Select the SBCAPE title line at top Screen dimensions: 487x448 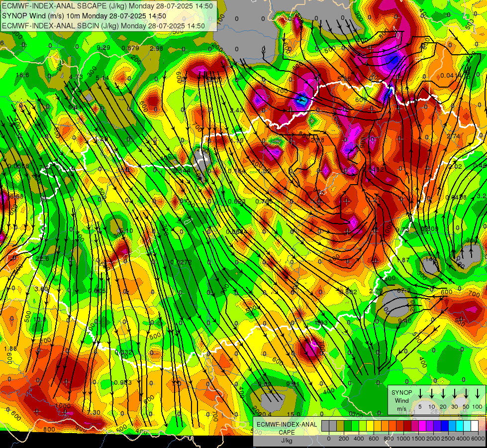coord(107,6)
